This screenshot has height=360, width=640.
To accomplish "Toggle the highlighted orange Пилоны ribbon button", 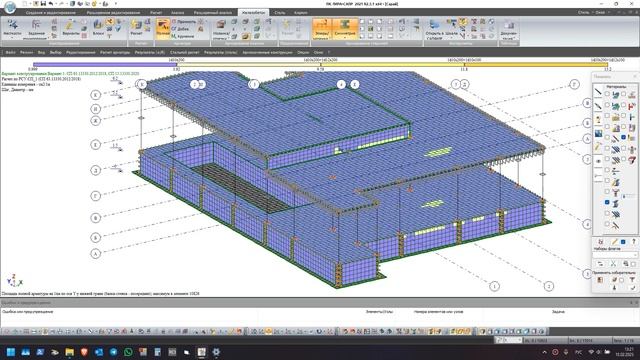I will (162, 29).
